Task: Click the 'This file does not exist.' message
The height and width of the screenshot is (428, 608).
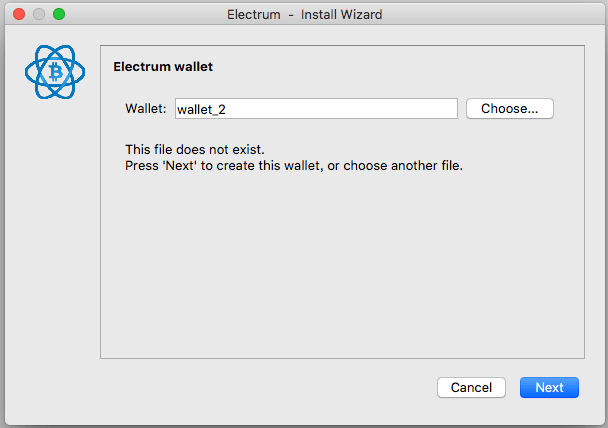Action: click(195, 149)
